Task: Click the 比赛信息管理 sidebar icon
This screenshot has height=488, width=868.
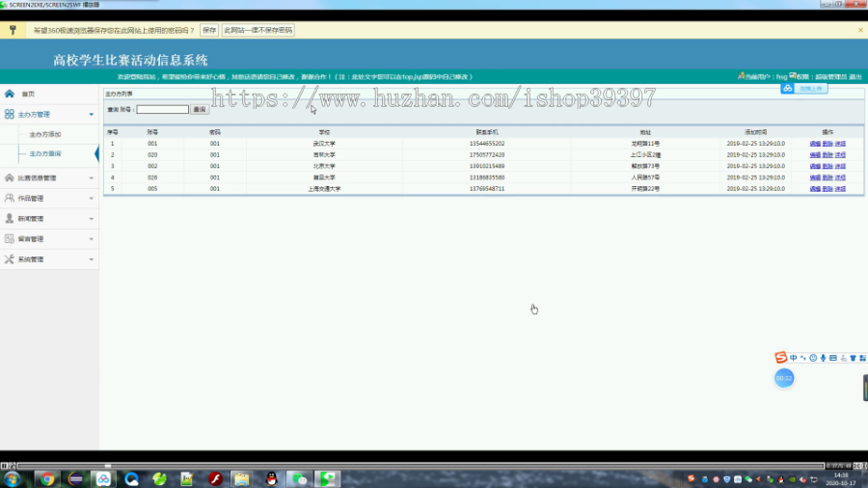Action: click(10, 177)
